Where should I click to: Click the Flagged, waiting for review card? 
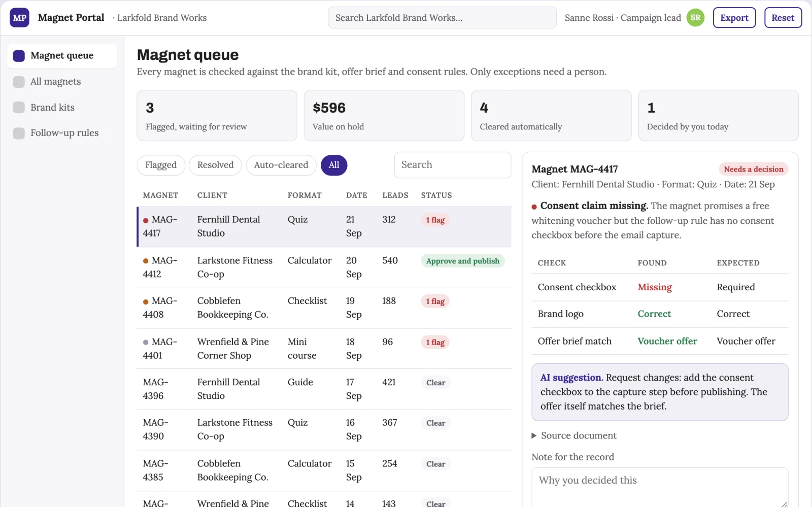(x=217, y=116)
